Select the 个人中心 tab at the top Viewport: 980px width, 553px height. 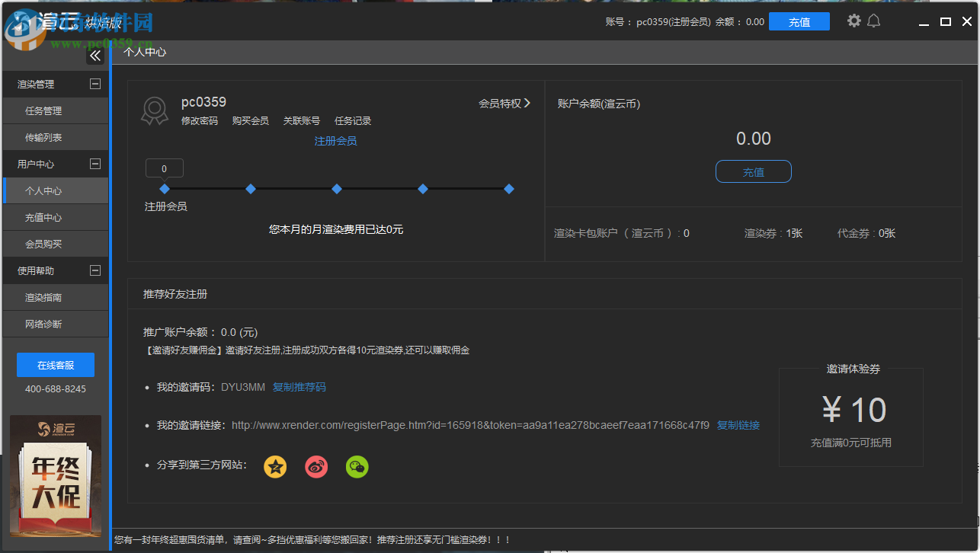pos(145,52)
